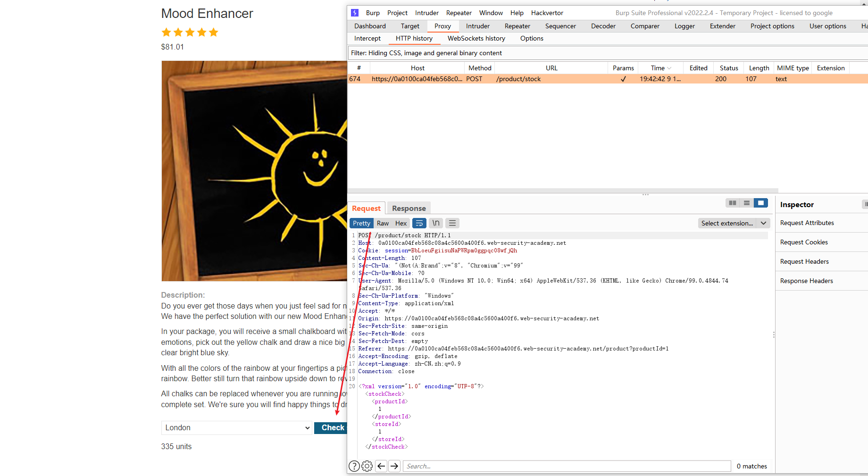The image size is (868, 476).
Task: Switch to stacked request/response layout
Action: tap(747, 203)
